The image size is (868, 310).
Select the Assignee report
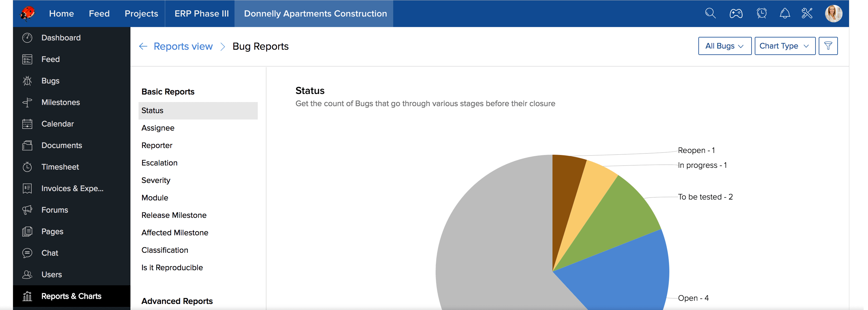point(158,128)
